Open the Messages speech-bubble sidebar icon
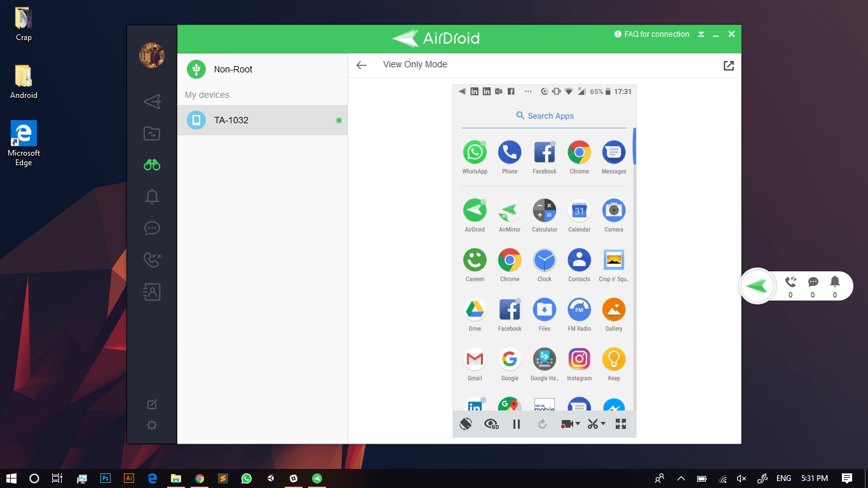Image resolution: width=868 pixels, height=488 pixels. tap(152, 228)
